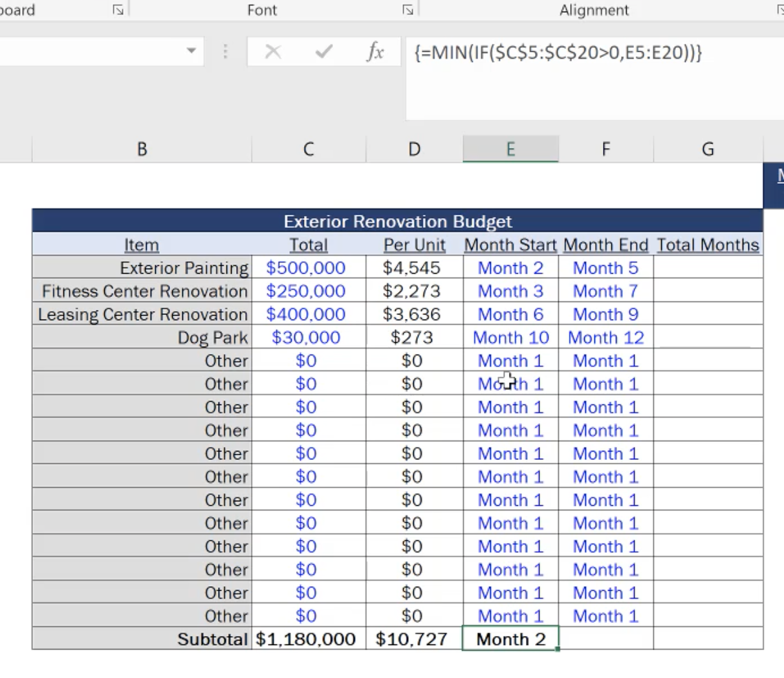
Task: Select the Fitness Center Renovation cell
Action: click(x=142, y=291)
